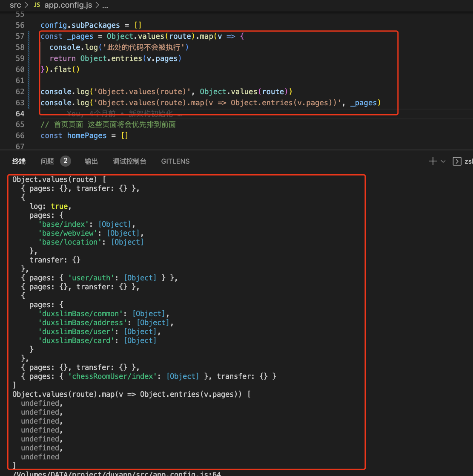This screenshot has width=473, height=476.
Task: Click the chevron after src in the breadcrumb
Action: 26,6
